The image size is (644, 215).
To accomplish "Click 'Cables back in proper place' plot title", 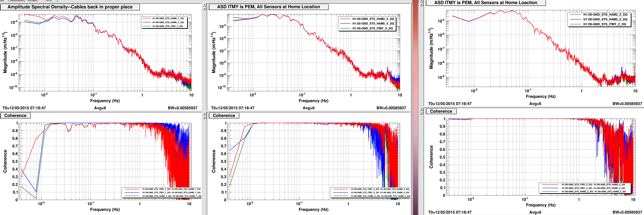I will [70, 7].
